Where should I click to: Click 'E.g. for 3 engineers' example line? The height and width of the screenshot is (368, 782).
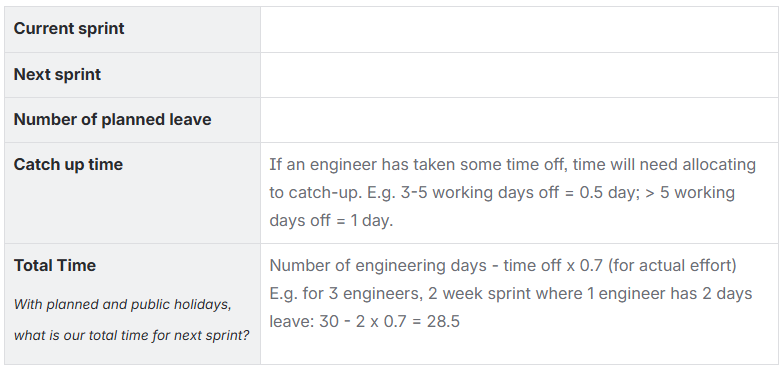[x=511, y=293]
